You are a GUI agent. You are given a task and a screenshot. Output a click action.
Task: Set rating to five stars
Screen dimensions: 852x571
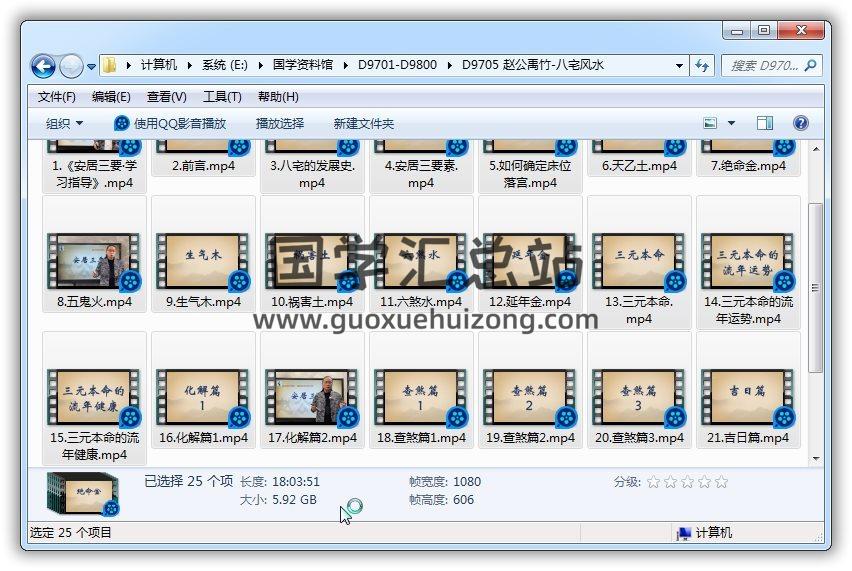(722, 481)
